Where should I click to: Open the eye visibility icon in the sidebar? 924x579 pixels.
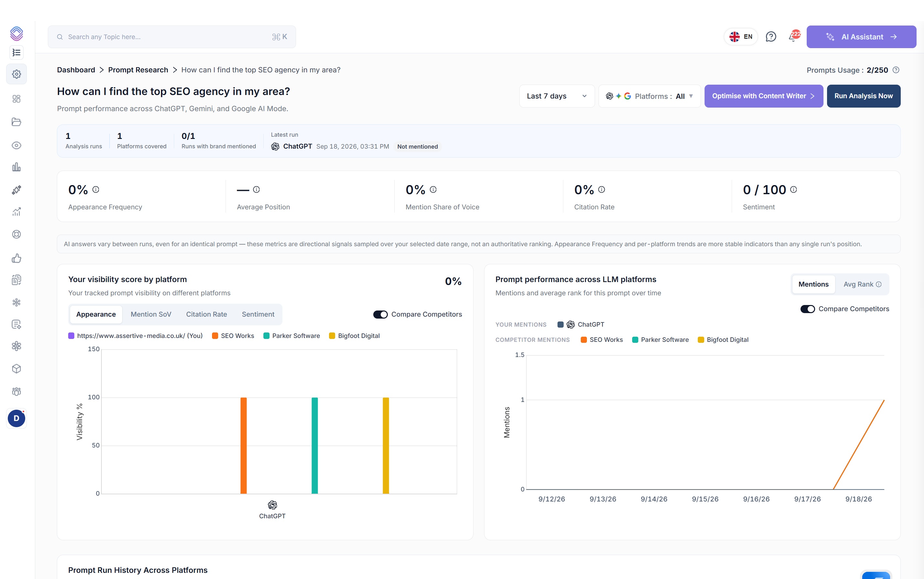click(x=16, y=145)
